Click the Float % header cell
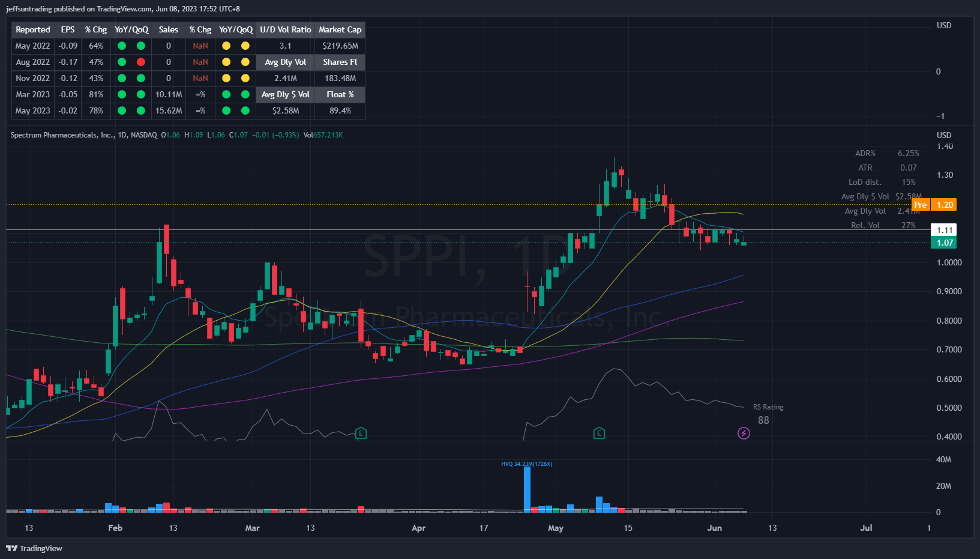Screen dimensions: 980x559 (340, 94)
